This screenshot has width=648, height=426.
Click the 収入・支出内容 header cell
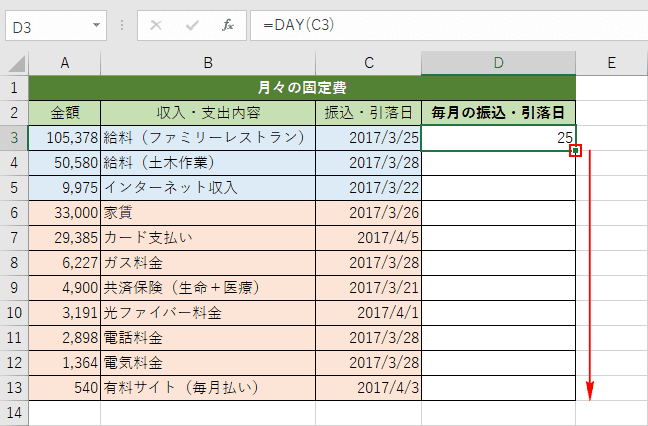(208, 113)
